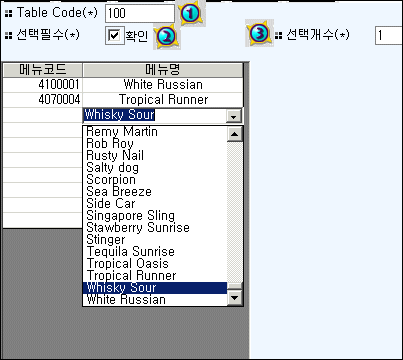The width and height of the screenshot is (403, 360).
Task: Click the list scrollbar down arrow
Action: (x=235, y=297)
